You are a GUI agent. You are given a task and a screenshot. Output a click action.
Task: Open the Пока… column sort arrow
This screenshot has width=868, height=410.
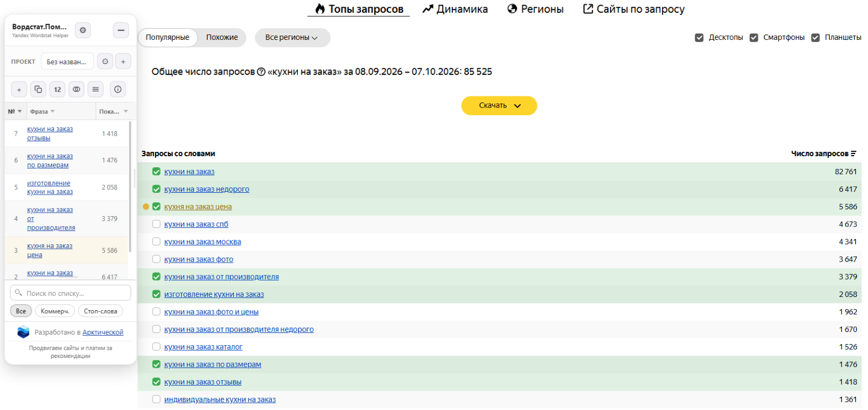[x=126, y=111]
